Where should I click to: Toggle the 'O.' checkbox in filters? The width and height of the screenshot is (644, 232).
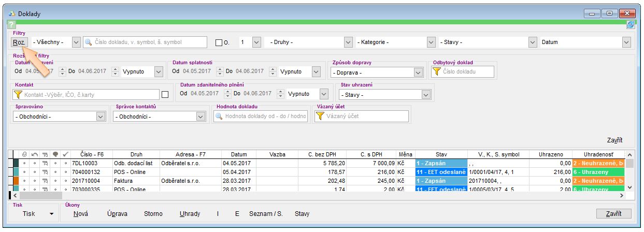219,42
